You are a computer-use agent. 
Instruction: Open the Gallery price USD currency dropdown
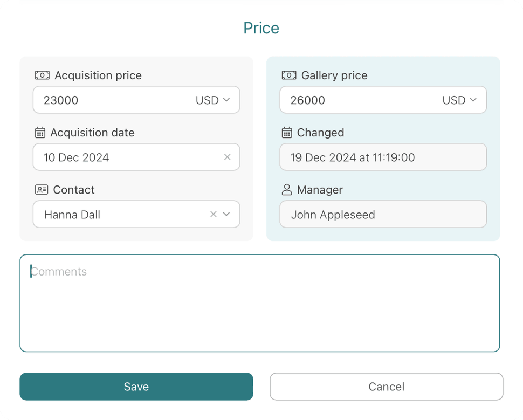point(460,100)
